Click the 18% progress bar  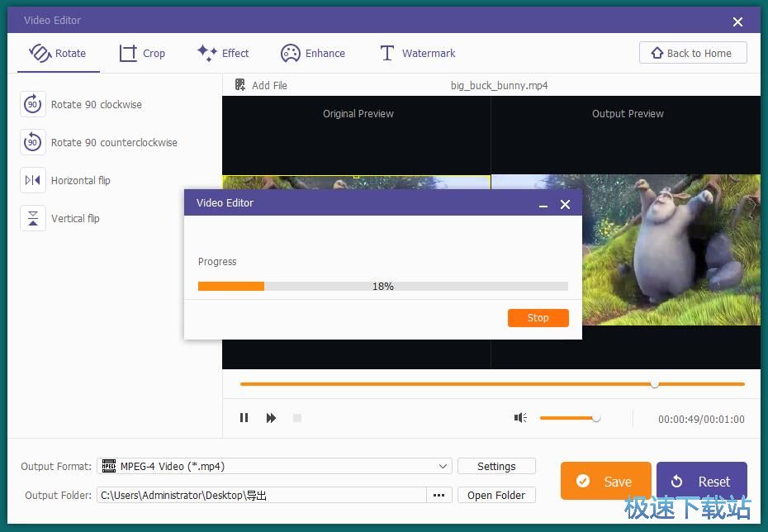383,286
